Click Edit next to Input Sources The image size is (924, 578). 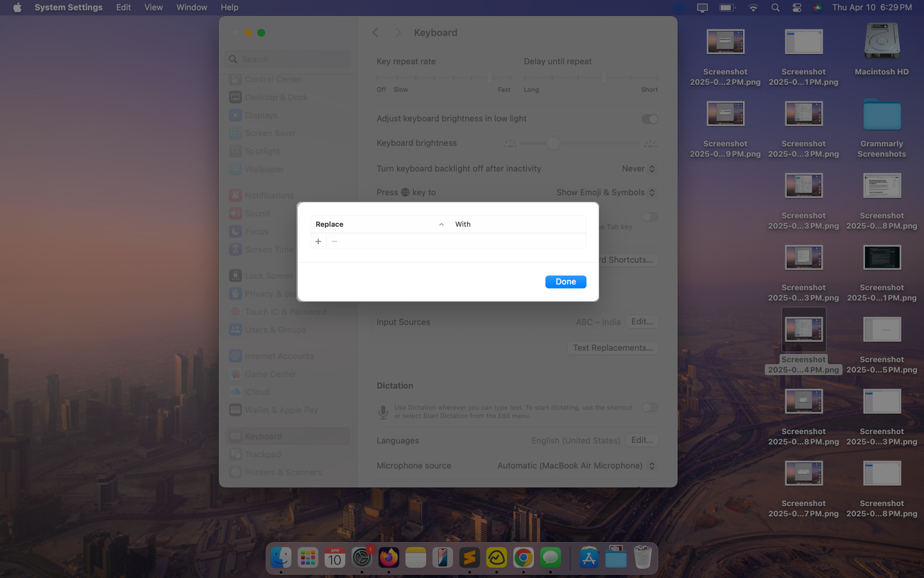[x=642, y=322]
